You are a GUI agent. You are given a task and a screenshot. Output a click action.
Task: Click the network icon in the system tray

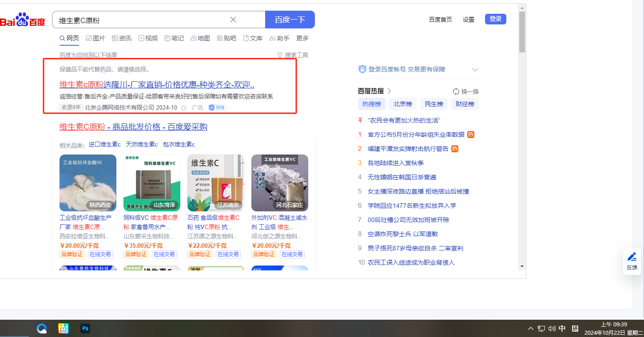541,329
